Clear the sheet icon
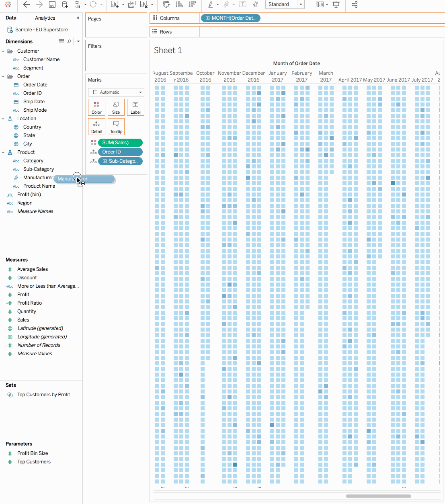445x504 pixels. pos(144,4)
